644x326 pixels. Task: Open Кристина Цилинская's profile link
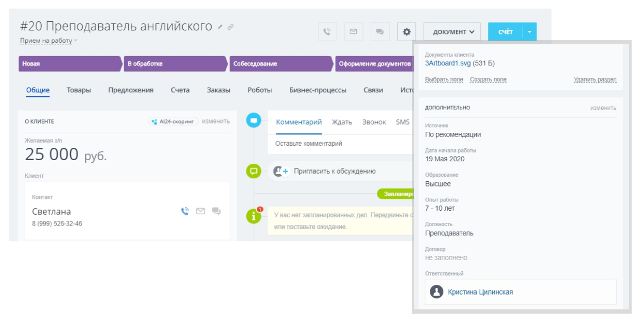[x=480, y=292]
